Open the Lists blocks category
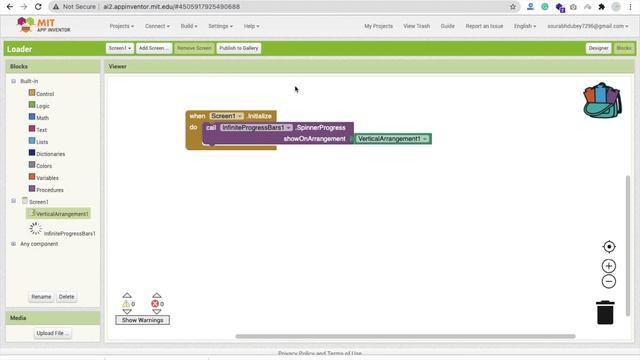Image resolution: width=640 pixels, height=360 pixels. [x=42, y=142]
